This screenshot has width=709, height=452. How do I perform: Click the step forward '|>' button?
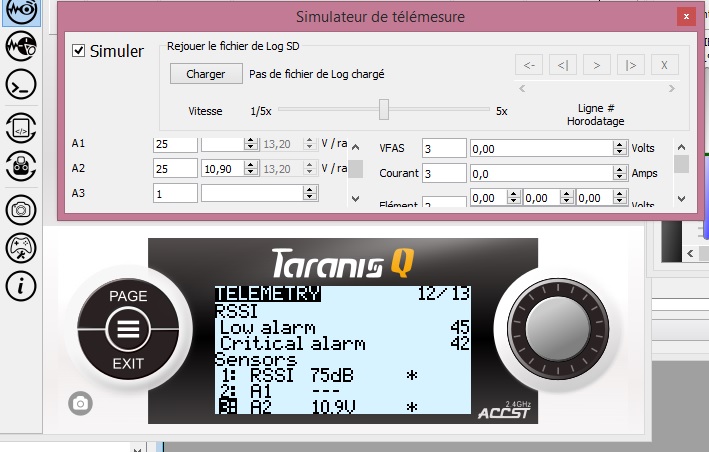click(631, 65)
